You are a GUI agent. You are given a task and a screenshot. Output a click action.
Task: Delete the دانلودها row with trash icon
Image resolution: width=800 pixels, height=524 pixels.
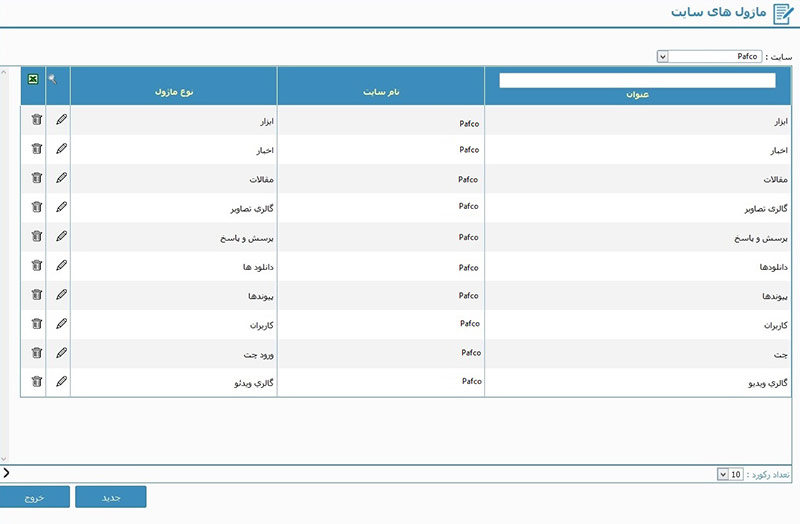coord(37,265)
